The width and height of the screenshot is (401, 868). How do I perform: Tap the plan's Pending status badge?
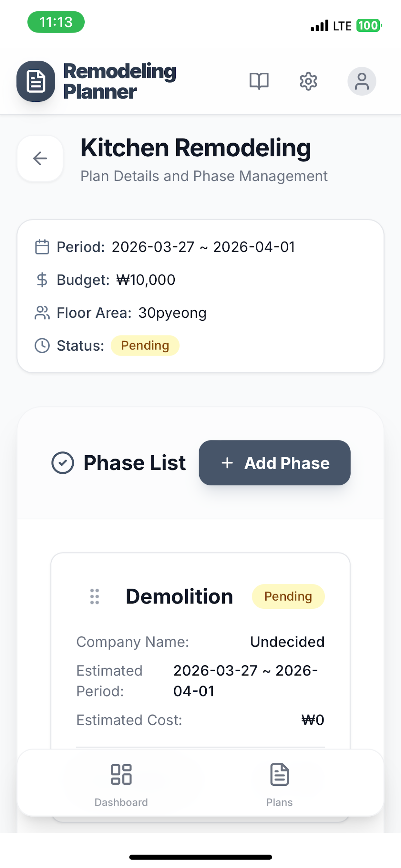[145, 346]
